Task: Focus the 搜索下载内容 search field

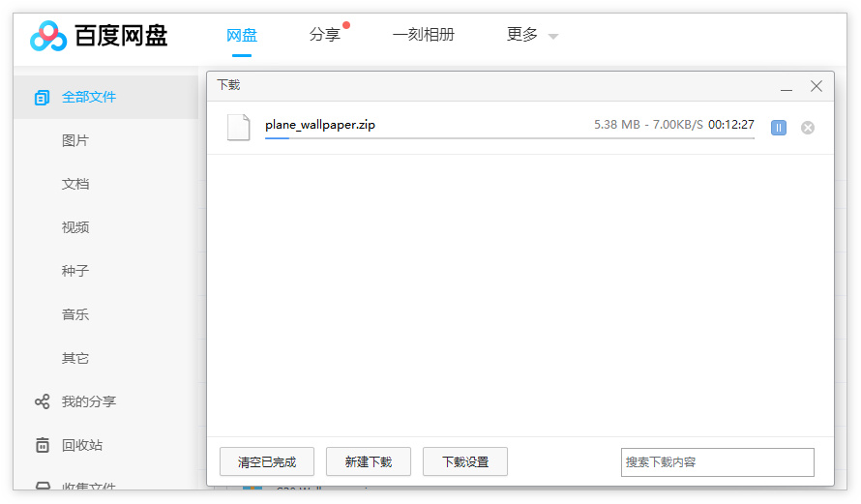Action: [x=718, y=462]
